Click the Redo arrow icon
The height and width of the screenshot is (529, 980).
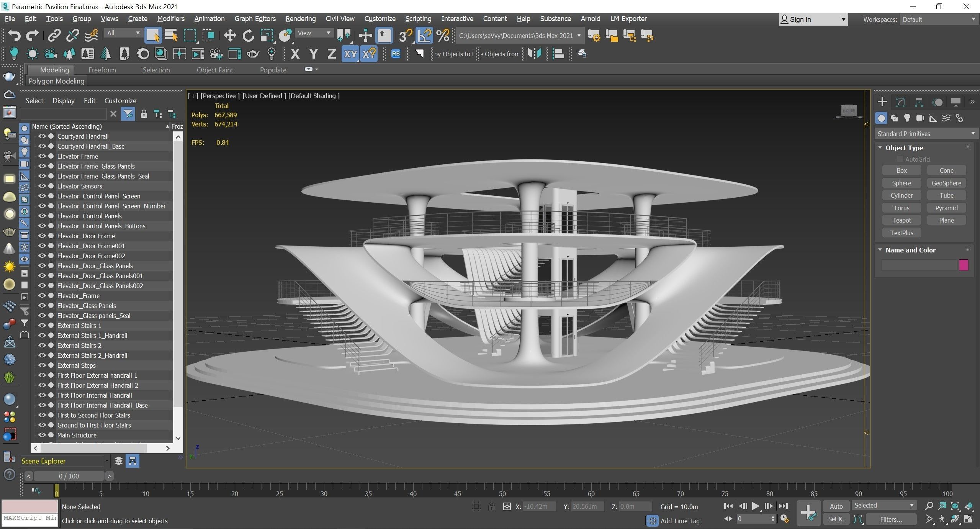[x=32, y=36]
